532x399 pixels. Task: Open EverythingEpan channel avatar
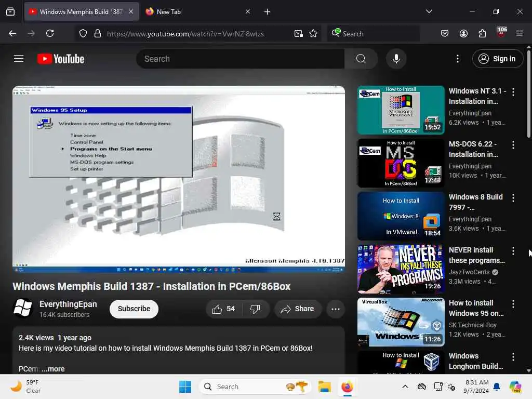(x=23, y=308)
